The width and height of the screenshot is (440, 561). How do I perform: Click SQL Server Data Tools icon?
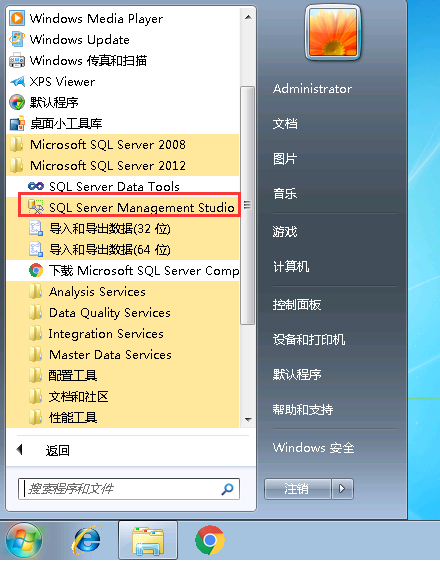pos(36,186)
